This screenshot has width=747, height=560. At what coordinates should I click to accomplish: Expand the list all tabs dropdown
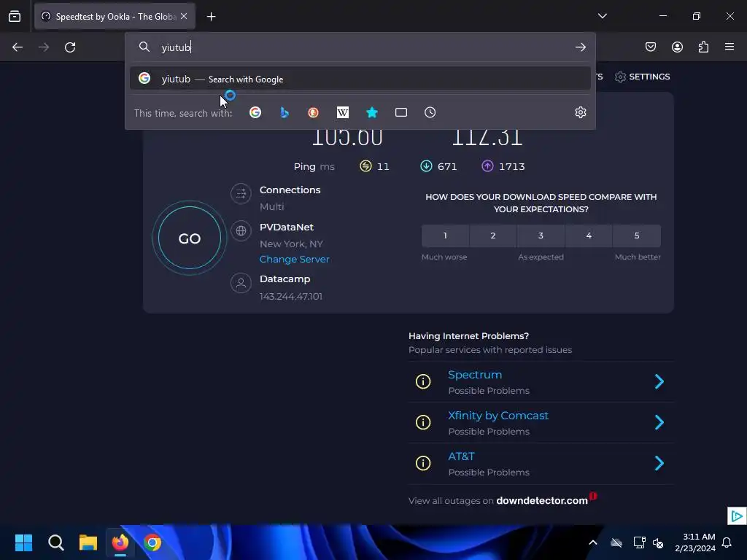pos(602,16)
